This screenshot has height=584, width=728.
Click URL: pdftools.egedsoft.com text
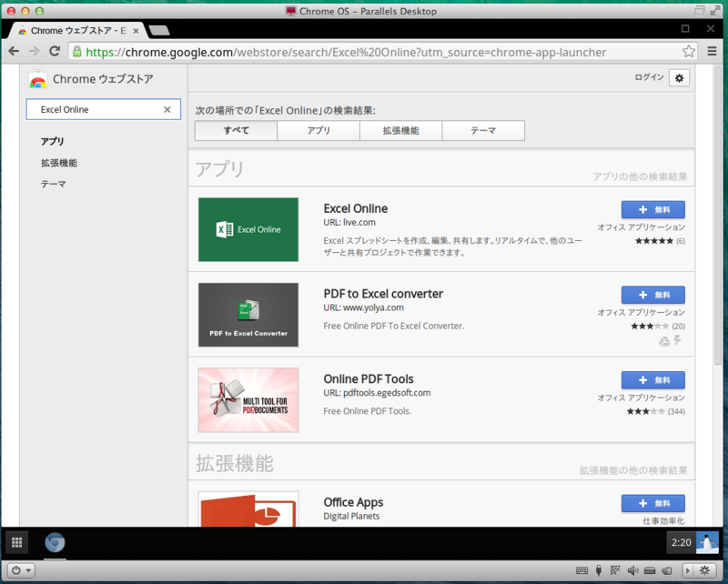(377, 393)
